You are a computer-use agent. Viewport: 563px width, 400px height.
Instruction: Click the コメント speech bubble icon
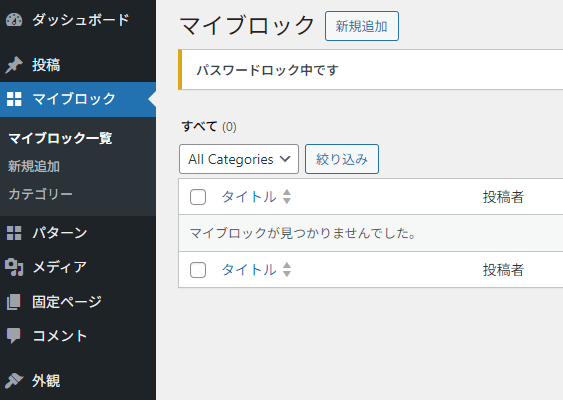point(14,336)
